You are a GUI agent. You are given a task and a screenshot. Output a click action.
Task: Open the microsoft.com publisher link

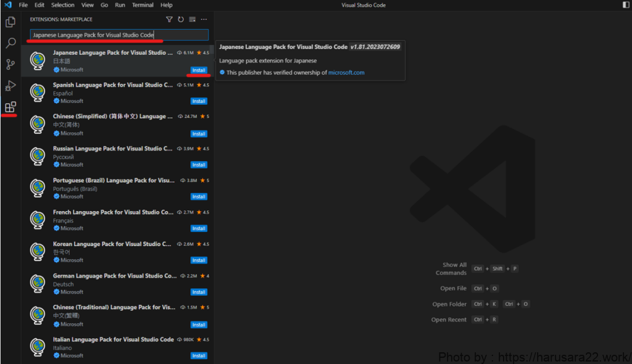click(x=346, y=73)
